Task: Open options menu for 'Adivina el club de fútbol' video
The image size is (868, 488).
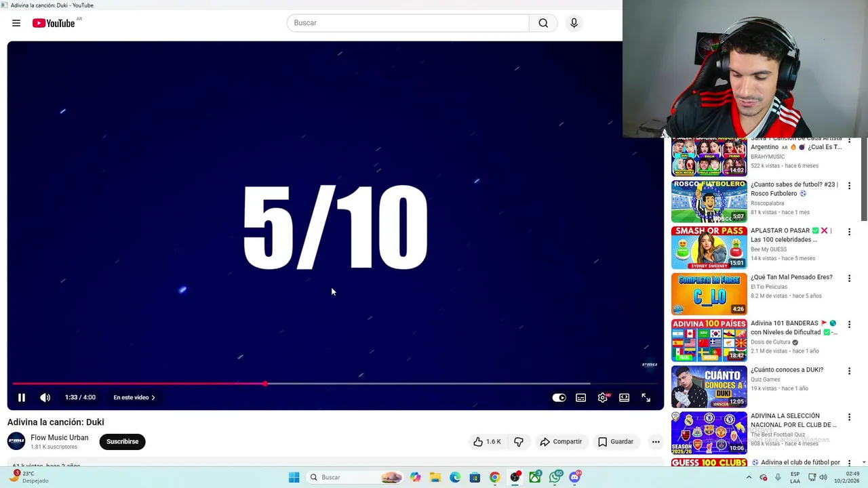Action: pos(849,464)
